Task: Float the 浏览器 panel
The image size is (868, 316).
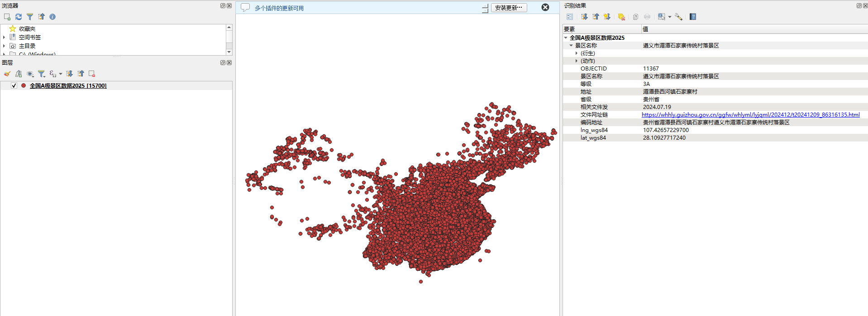Action: 223,6
